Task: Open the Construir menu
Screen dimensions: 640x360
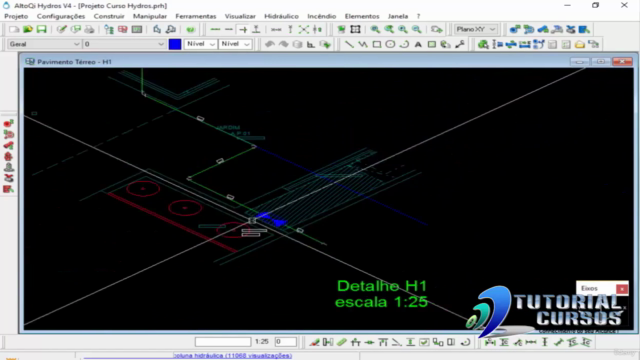Action: click(x=109, y=16)
